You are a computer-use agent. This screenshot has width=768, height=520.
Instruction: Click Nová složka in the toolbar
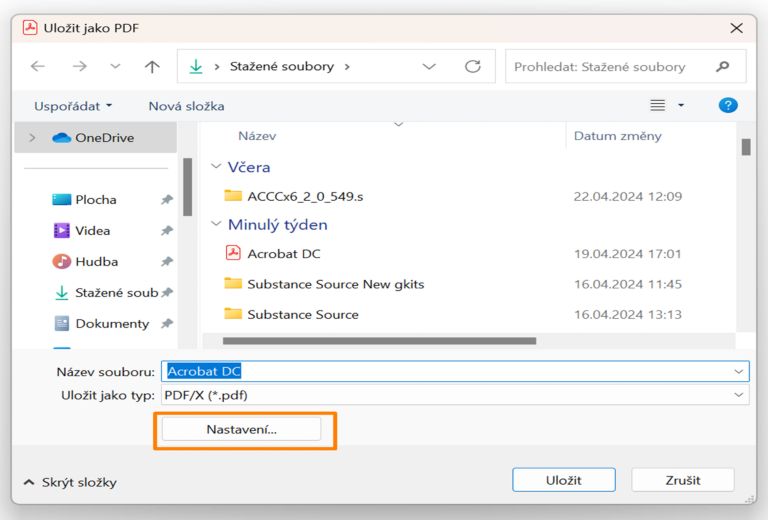186,105
